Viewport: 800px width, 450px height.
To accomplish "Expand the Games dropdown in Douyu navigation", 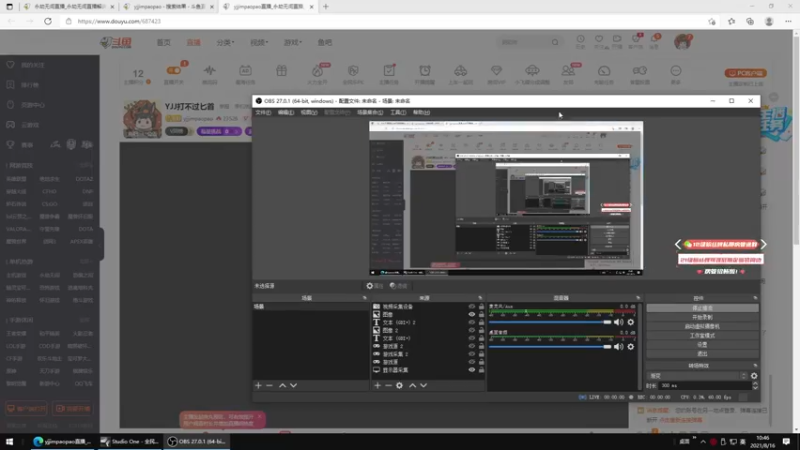I will point(293,42).
